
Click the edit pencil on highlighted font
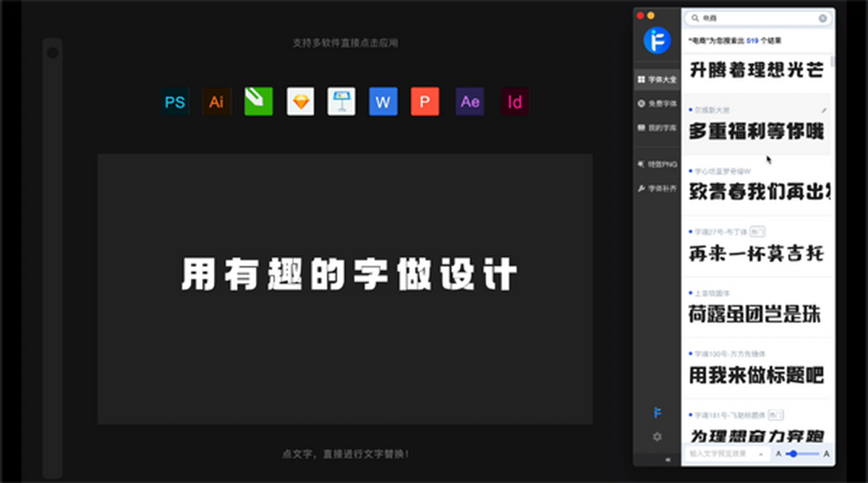point(823,110)
